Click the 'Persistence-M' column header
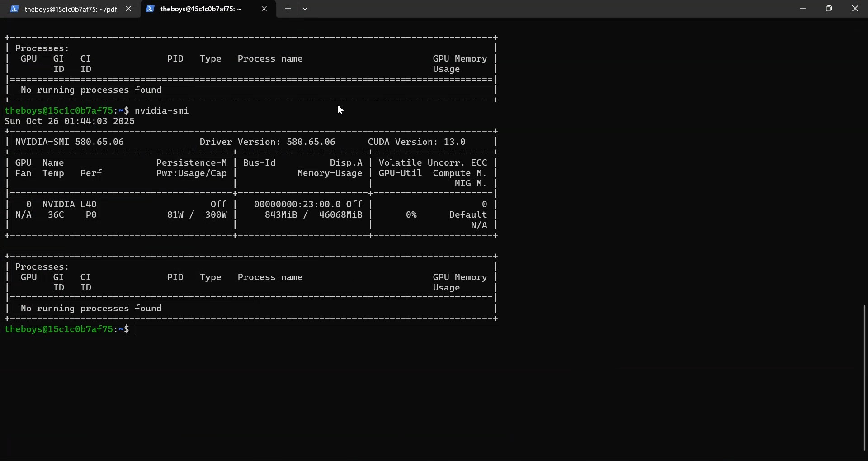 coord(192,163)
